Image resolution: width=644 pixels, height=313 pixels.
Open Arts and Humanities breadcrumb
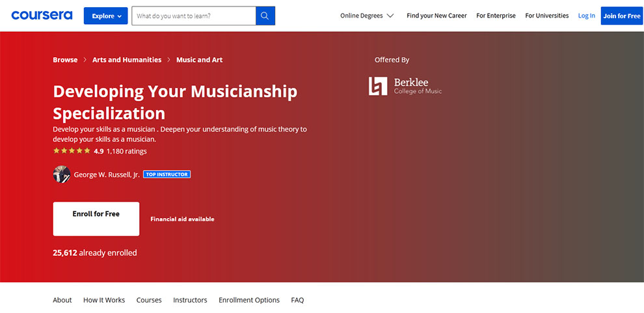[127, 60]
